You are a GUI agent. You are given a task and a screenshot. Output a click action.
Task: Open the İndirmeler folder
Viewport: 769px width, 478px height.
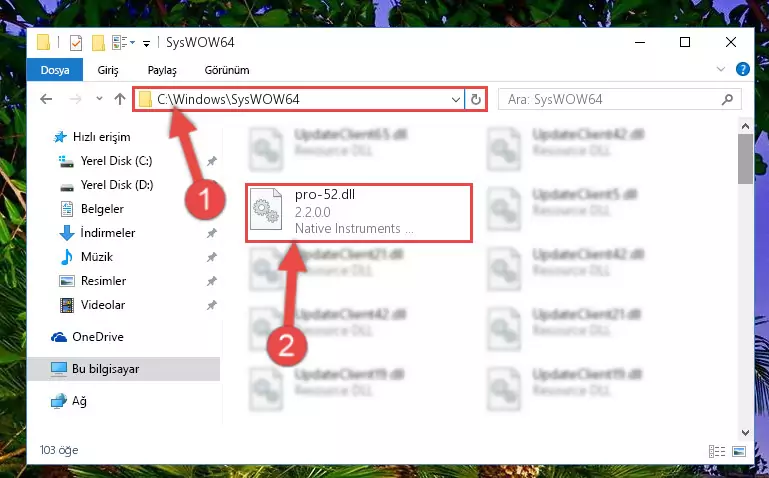(107, 233)
